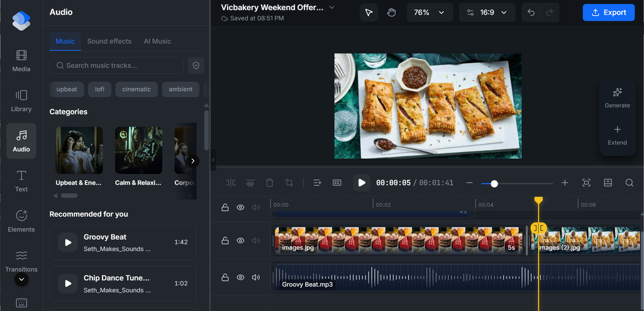Open the Library panel
This screenshot has width=644, height=311.
click(x=21, y=101)
